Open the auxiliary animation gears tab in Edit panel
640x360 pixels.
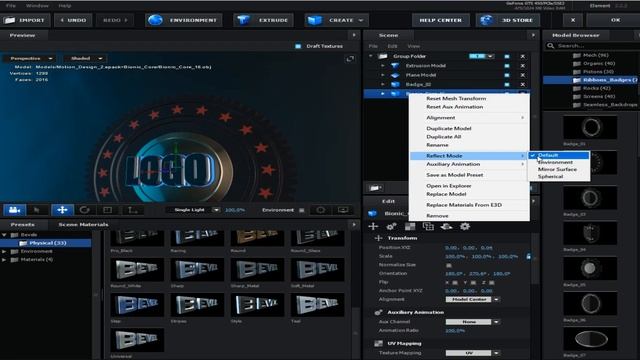point(391,226)
